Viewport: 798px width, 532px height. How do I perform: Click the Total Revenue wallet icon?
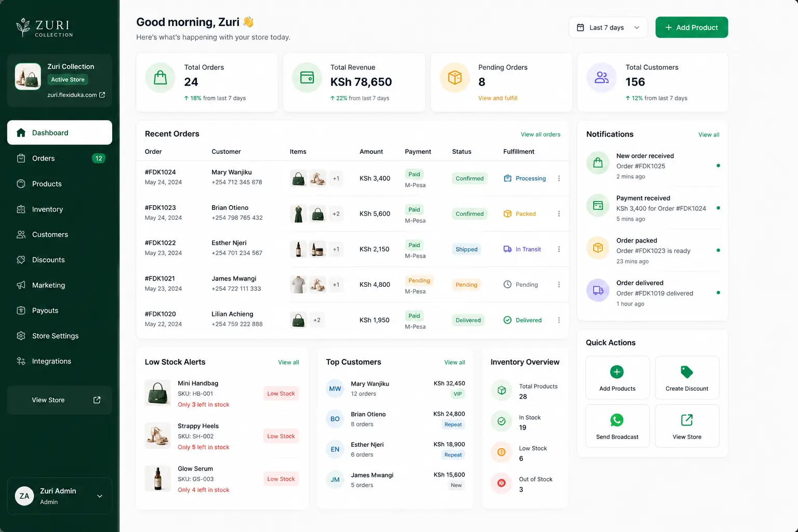click(x=307, y=78)
